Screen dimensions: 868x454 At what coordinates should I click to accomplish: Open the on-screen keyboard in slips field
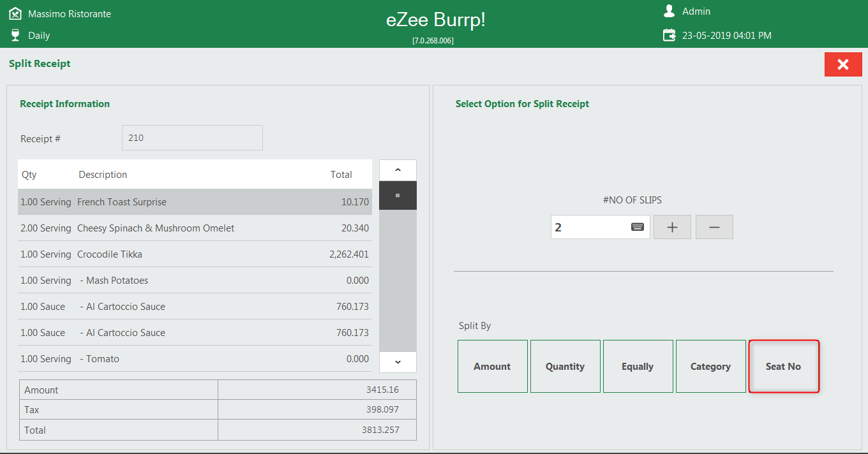point(637,227)
